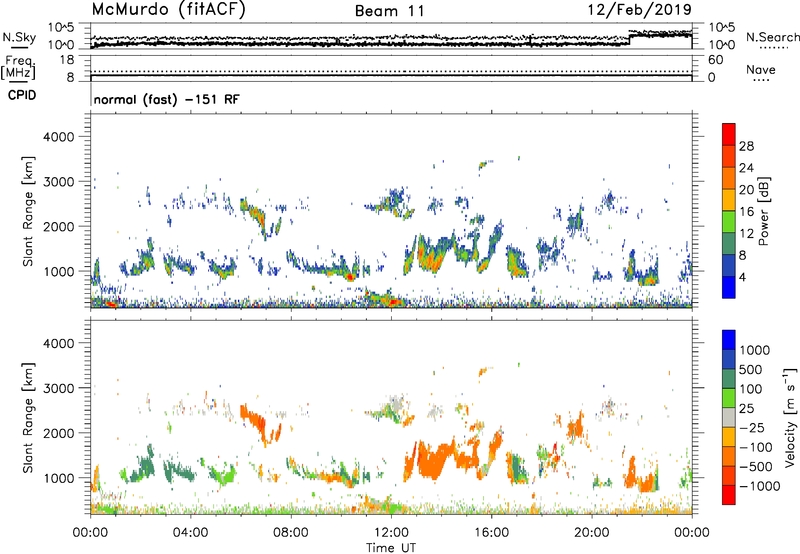This screenshot has width=800, height=554.
Task: Click the '16:00' time axis tick label
Action: [x=491, y=533]
